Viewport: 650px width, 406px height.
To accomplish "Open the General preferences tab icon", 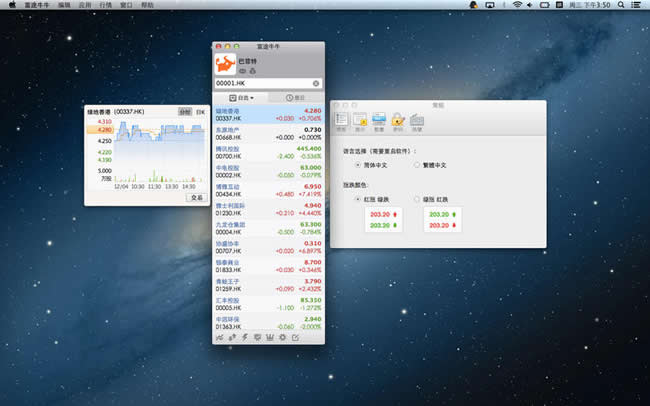I will coord(341,122).
